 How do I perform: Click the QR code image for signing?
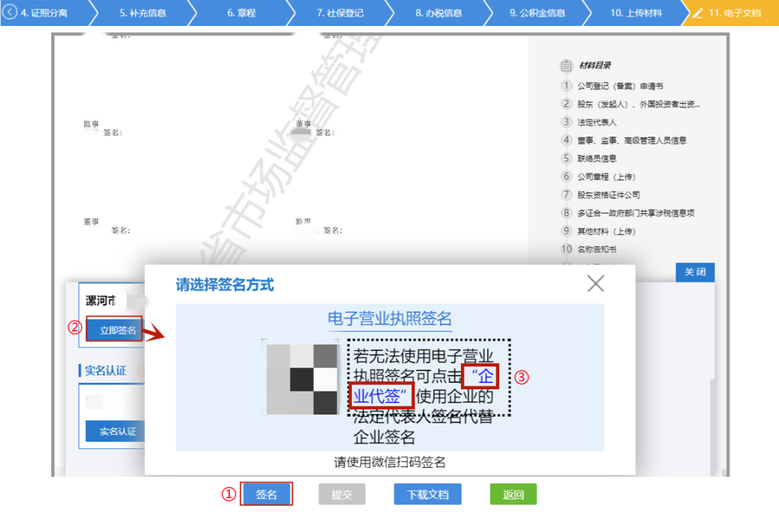[302, 378]
